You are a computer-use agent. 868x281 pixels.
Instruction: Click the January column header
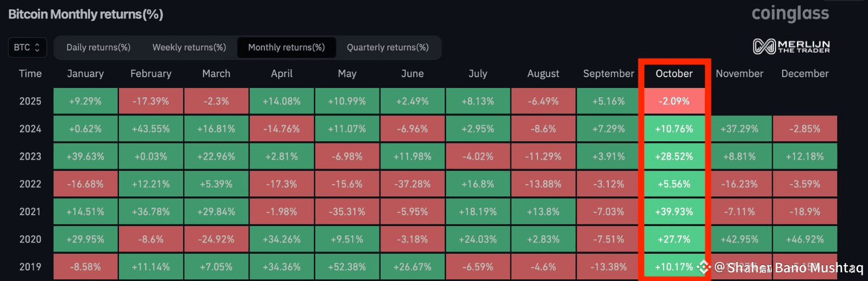[85, 73]
